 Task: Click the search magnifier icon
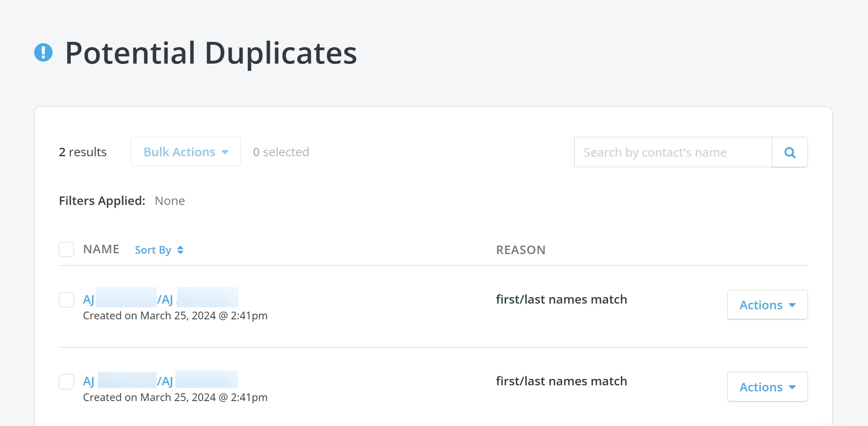[x=790, y=152]
